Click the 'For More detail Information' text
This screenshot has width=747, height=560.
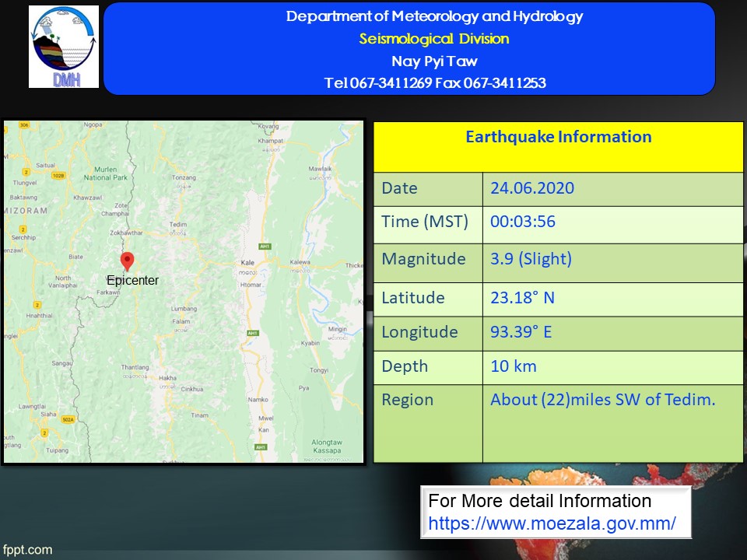coord(539,501)
